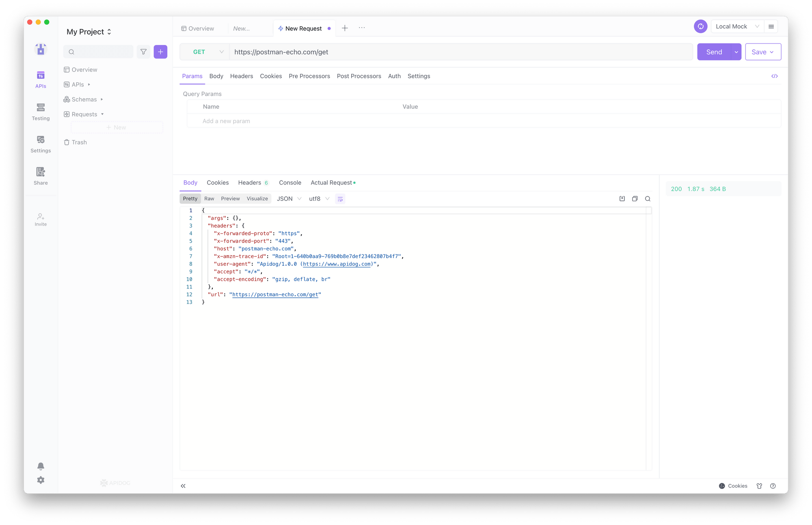
Task: Open the filter icon next to search
Action: 143,52
